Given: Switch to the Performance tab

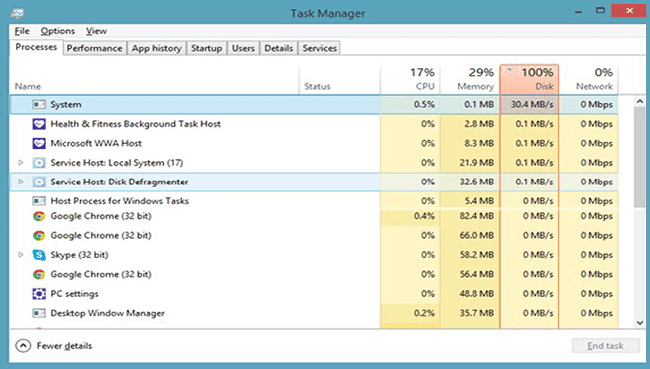Looking at the screenshot, I should [x=95, y=48].
